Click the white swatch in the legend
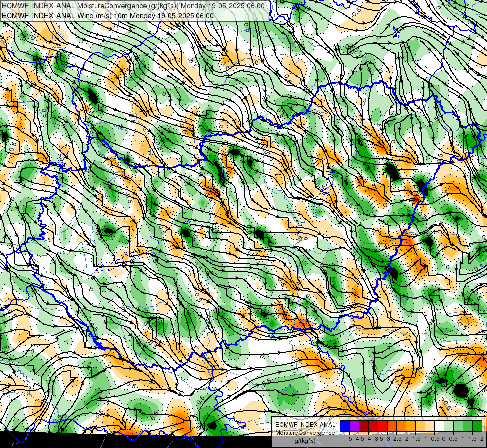Viewport: 487px width, 448px height. click(x=439, y=426)
